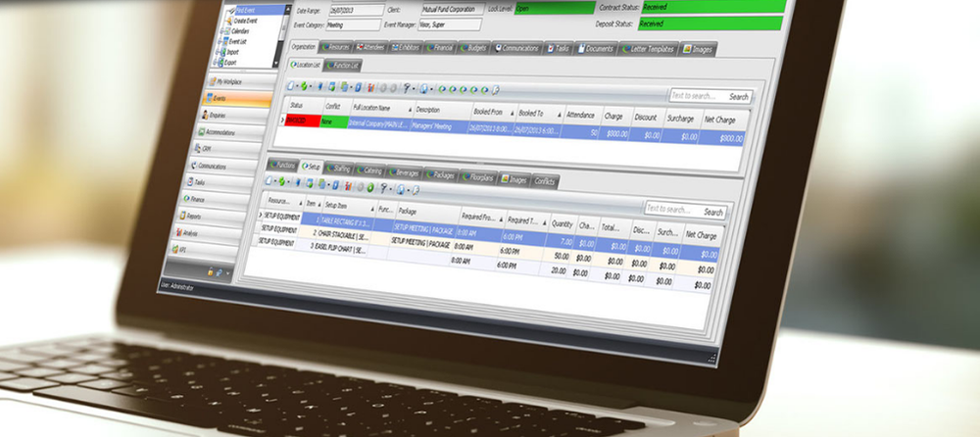Open the Finance module icon

tap(185, 198)
